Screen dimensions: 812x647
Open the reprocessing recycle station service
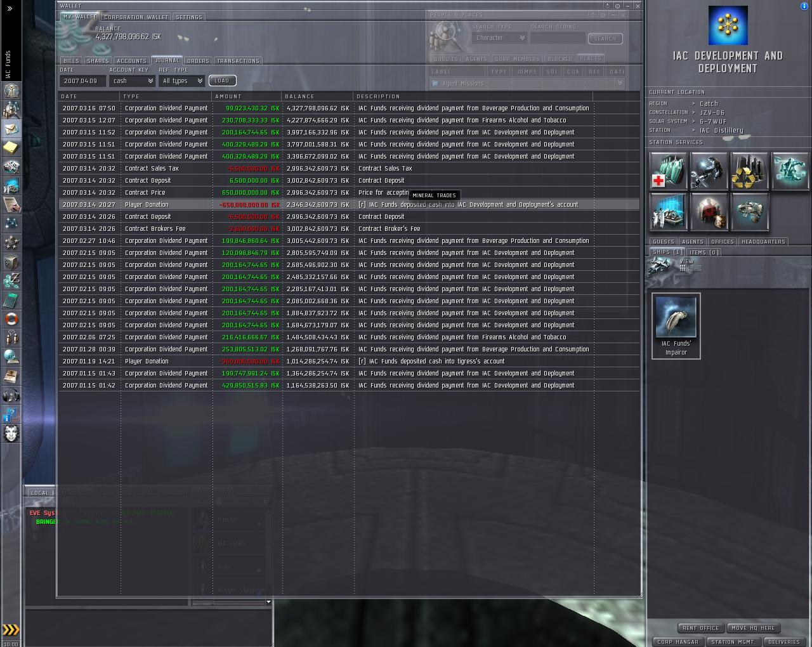750,171
